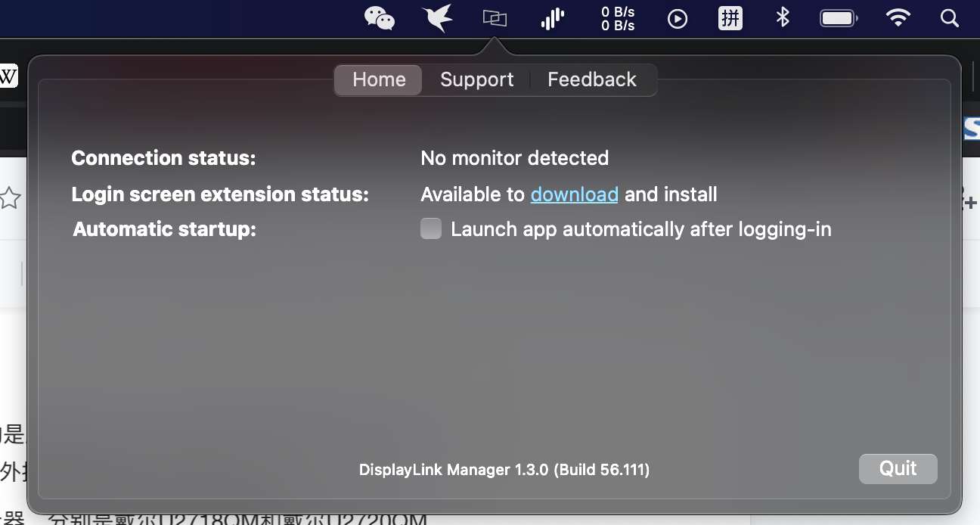Open the 拼 input method menu
This screenshot has width=980, height=525.
click(730, 18)
